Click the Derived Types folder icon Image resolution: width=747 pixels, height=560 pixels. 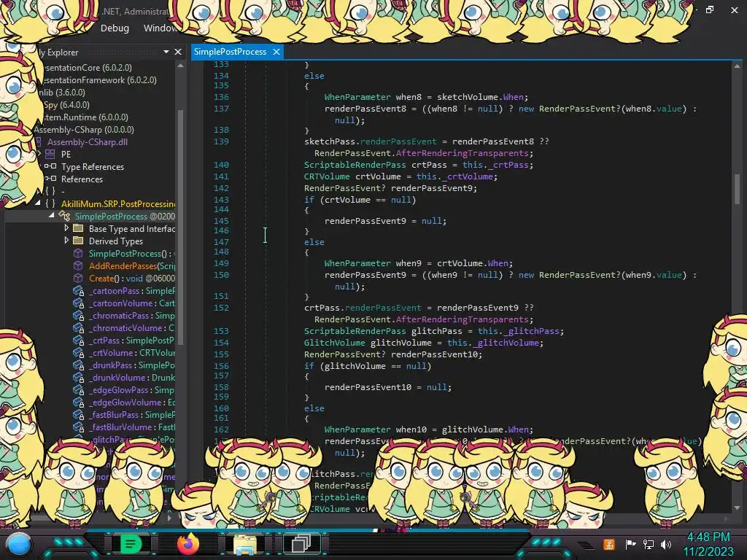pos(78,241)
